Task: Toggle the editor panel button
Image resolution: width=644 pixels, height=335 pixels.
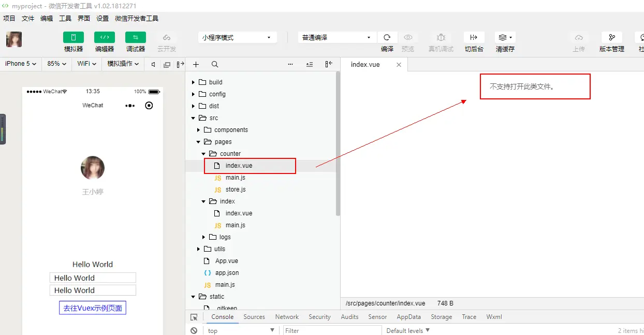Action: coord(104,37)
